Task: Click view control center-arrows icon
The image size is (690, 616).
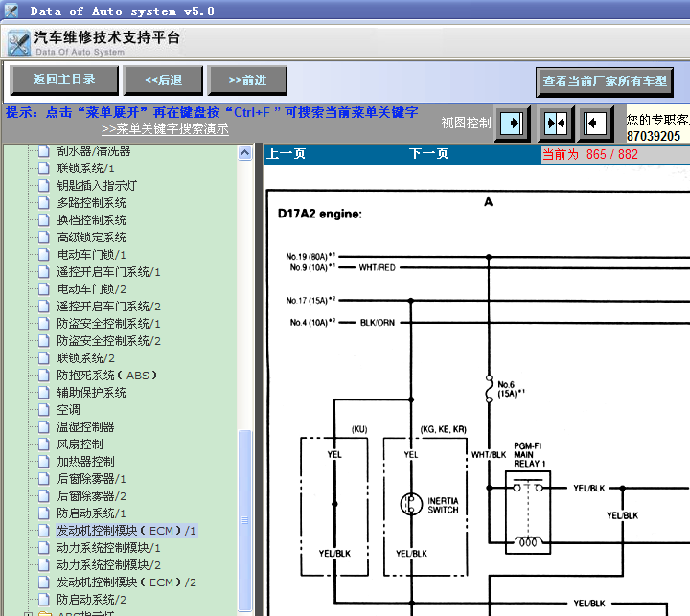Action: [x=556, y=124]
